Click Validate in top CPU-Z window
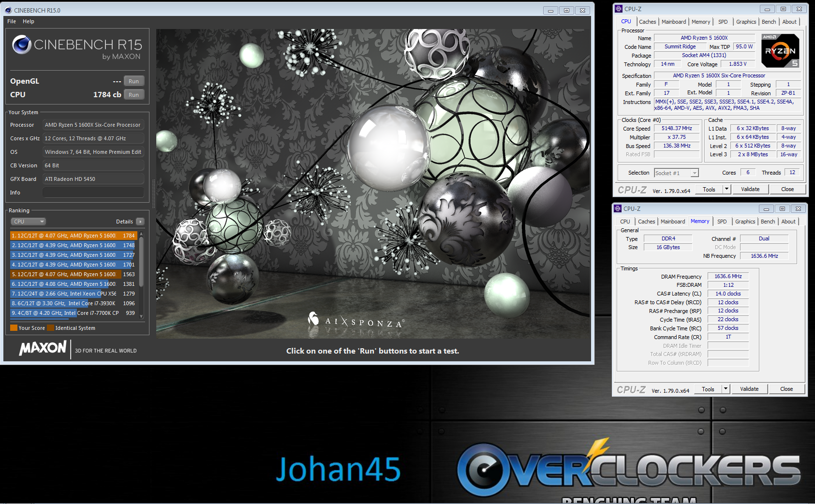815x504 pixels. tap(750, 189)
